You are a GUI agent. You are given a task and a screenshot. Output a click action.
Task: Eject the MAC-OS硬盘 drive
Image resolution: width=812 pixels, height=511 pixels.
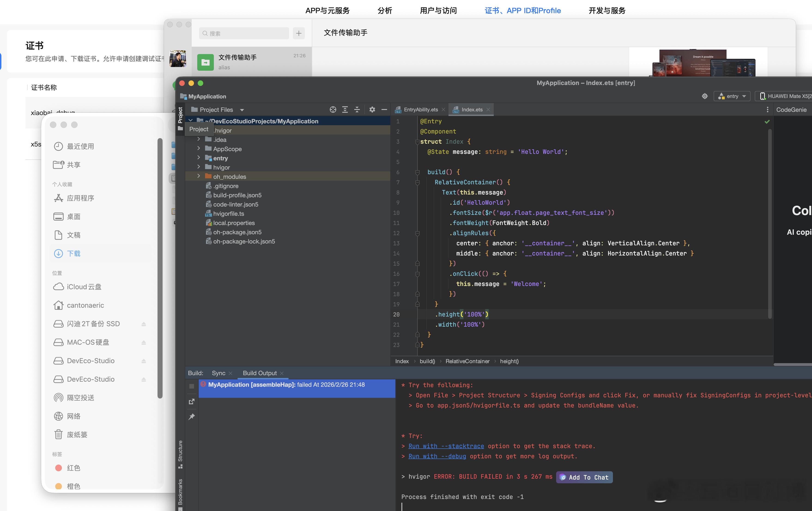click(144, 342)
